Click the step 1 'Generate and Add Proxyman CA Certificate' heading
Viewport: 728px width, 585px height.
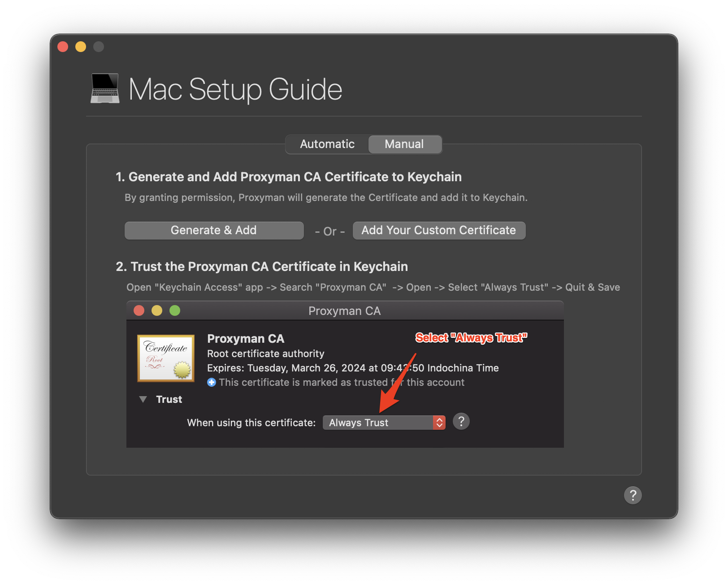point(289,177)
